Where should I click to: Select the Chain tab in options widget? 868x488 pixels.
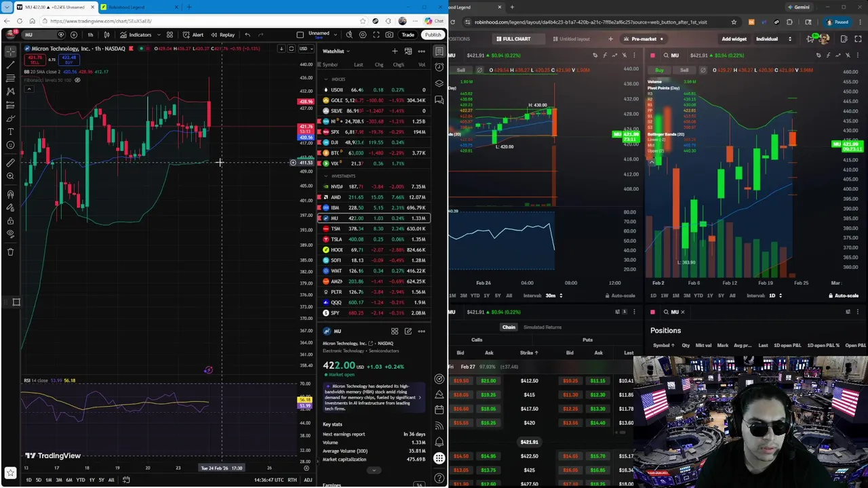click(x=509, y=327)
